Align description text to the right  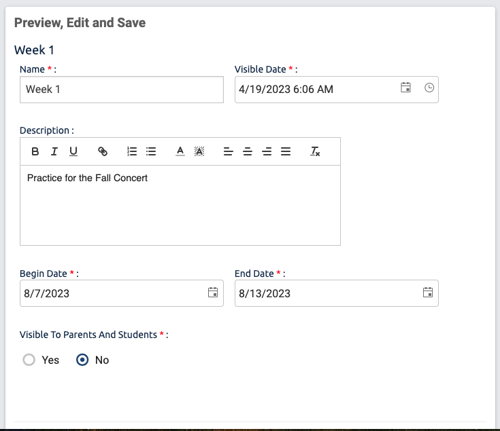tap(267, 152)
